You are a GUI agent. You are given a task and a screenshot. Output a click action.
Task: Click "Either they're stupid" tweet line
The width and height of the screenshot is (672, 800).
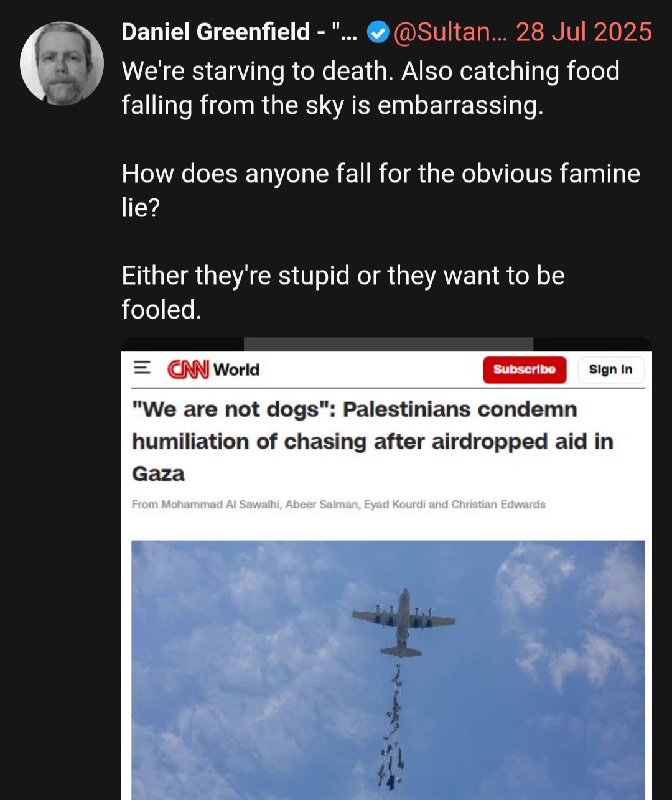343,292
